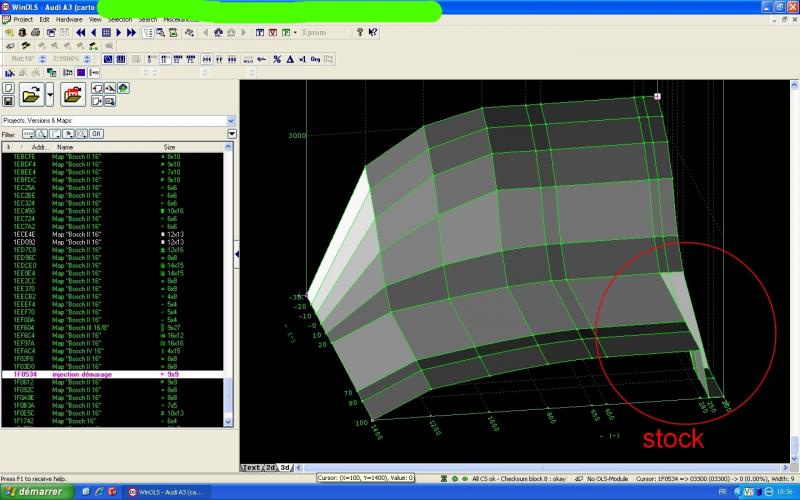The width and height of the screenshot is (800, 500).
Task: Click the blue T text-view toolbar icon
Action: point(260,33)
